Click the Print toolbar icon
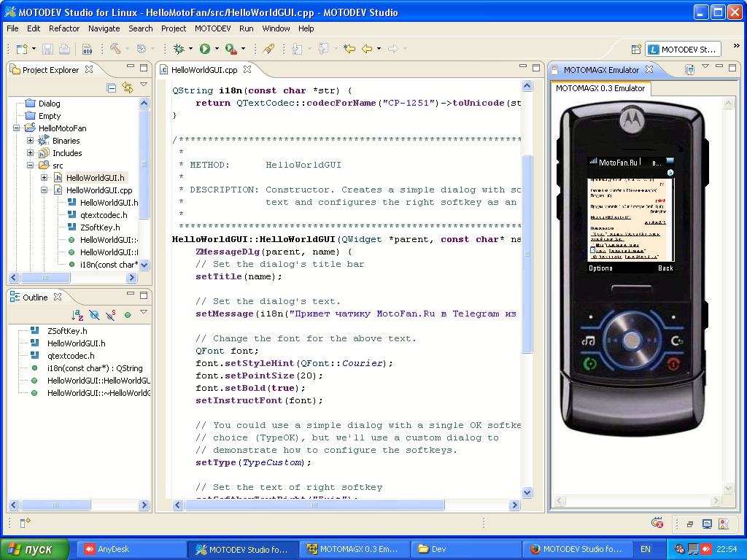This screenshot has width=747, height=560. click(x=64, y=49)
